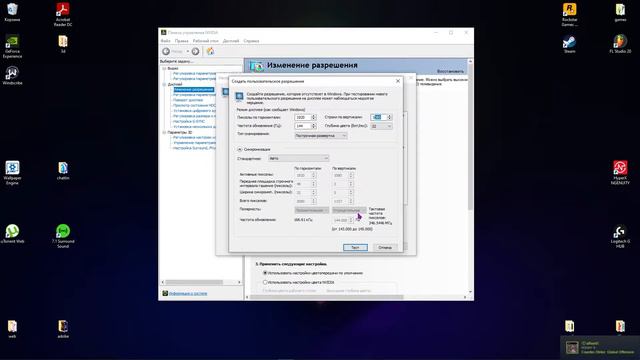Launch Acrobat Reader DC from desktop
Screen dimensions: 640x360
(63, 14)
